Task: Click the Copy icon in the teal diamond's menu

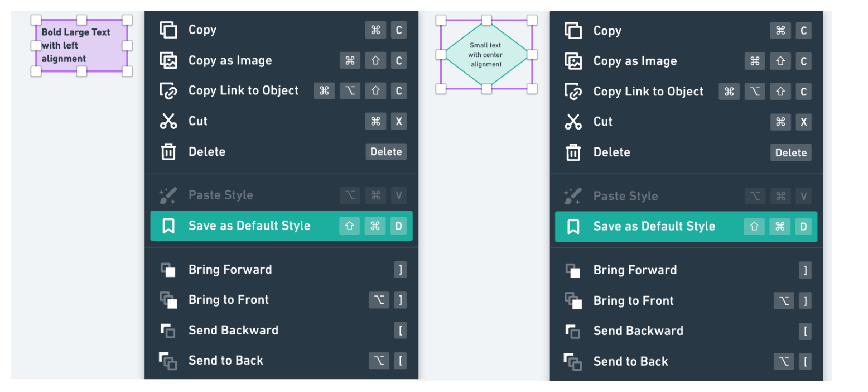Action: [x=573, y=30]
